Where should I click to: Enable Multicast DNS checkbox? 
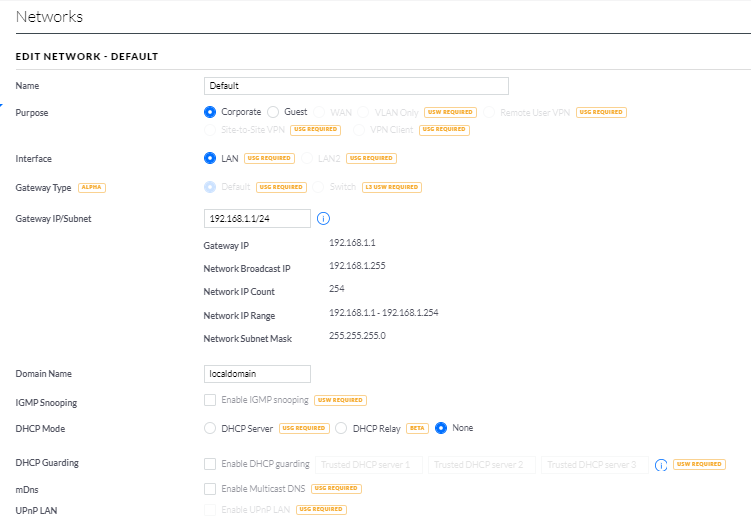210,489
